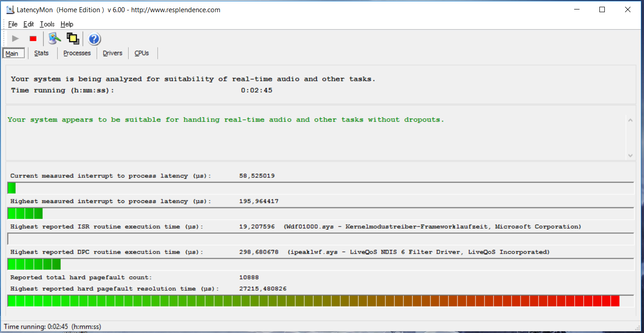
Task: Open the File menu
Action: (x=13, y=24)
